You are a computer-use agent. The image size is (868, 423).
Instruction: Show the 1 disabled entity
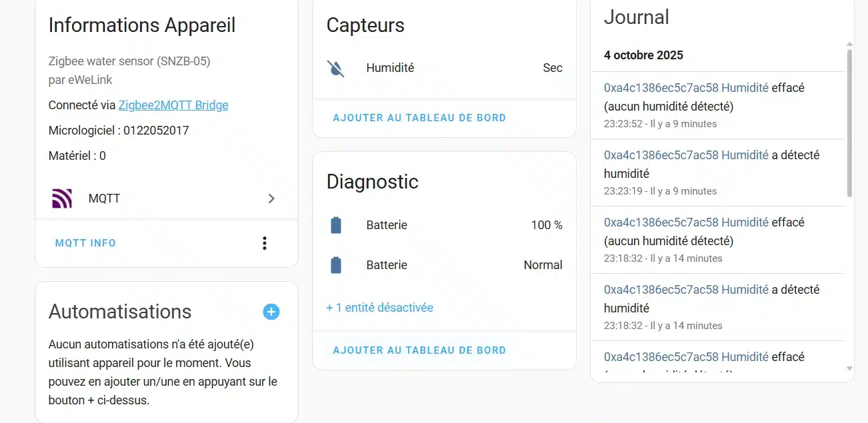point(379,308)
